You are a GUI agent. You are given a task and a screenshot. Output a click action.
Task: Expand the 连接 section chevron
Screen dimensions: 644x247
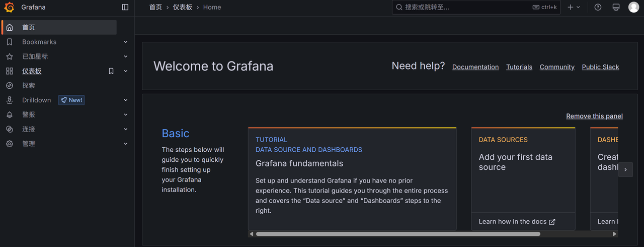[126, 129]
